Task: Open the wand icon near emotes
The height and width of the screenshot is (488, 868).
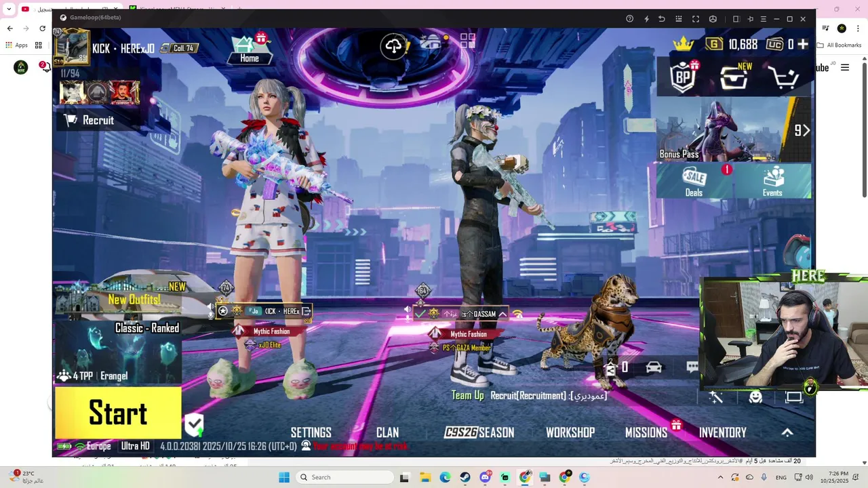Action: [x=716, y=398]
